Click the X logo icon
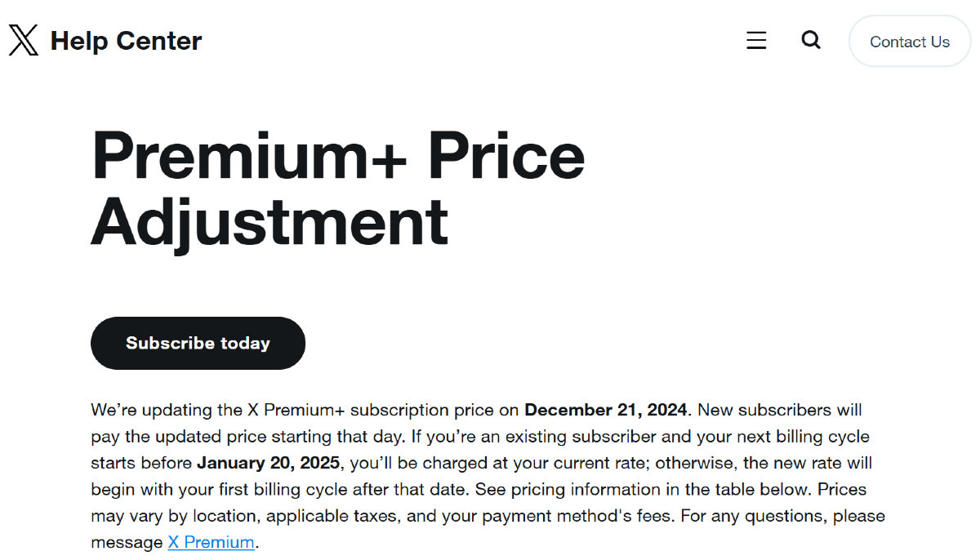980x560 pixels. 24,40
